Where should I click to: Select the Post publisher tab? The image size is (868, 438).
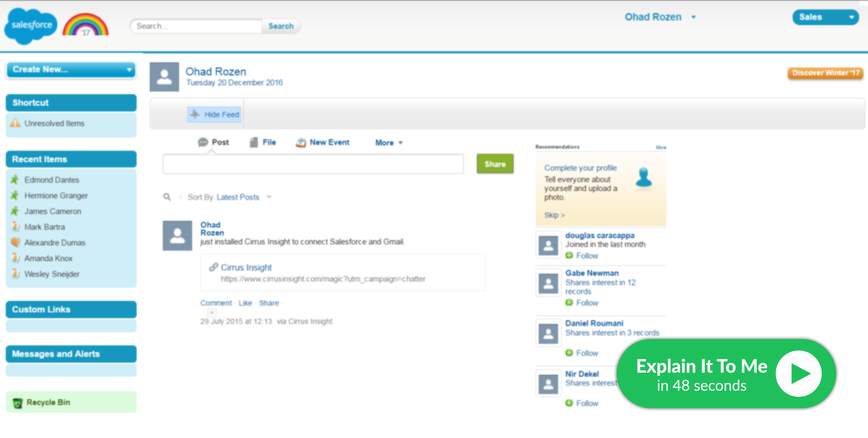pyautogui.click(x=214, y=142)
